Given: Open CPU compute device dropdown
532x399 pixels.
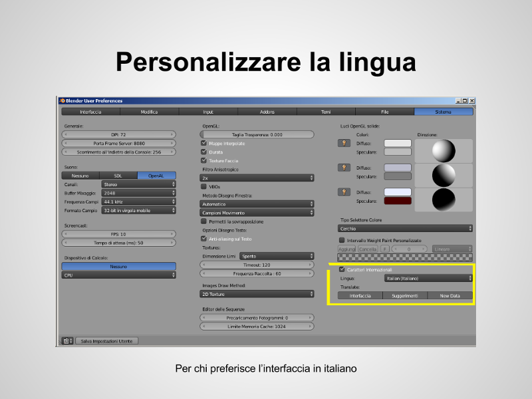Looking at the screenshot, I should [x=119, y=275].
